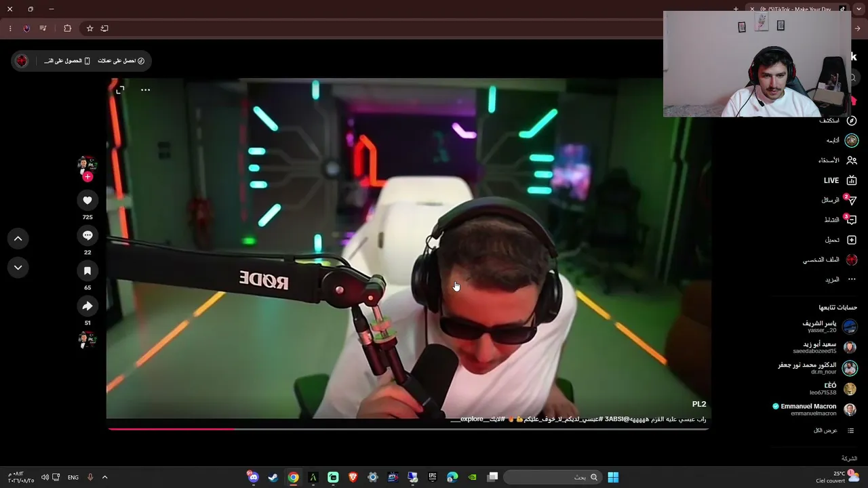The image size is (868, 488).
Task: Open the browser three-dot menu
Action: pyautogui.click(x=10, y=28)
